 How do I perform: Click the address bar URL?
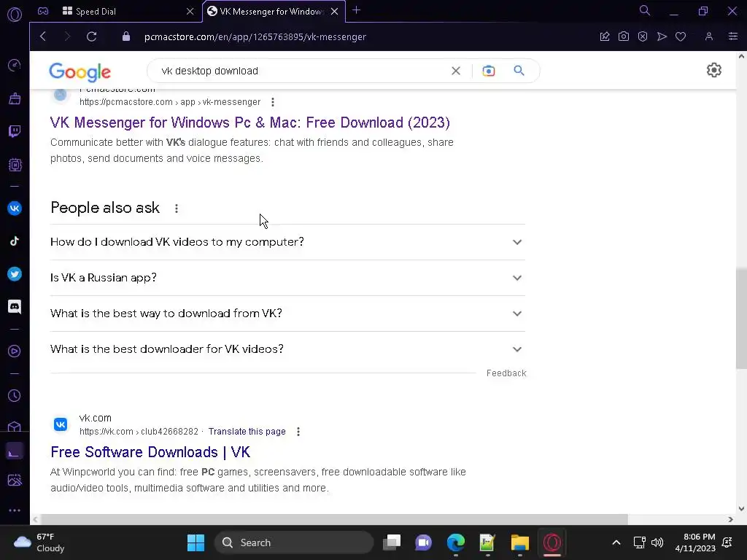point(255,36)
